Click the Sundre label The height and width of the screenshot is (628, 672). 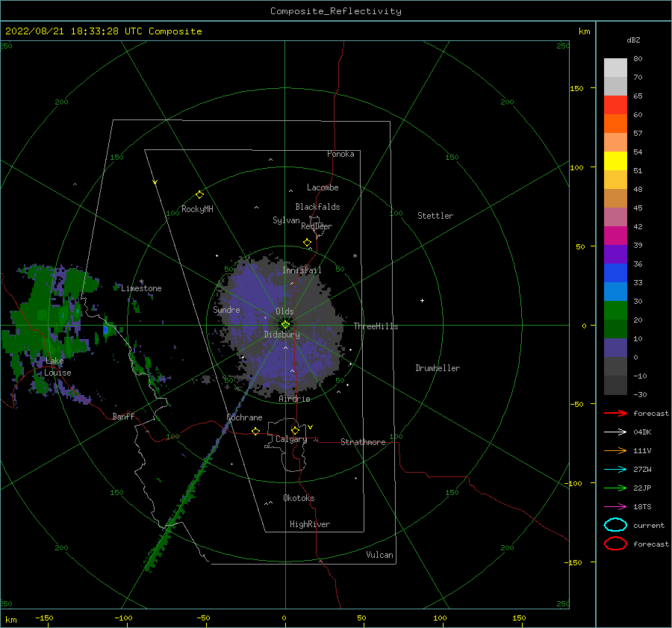pos(226,309)
